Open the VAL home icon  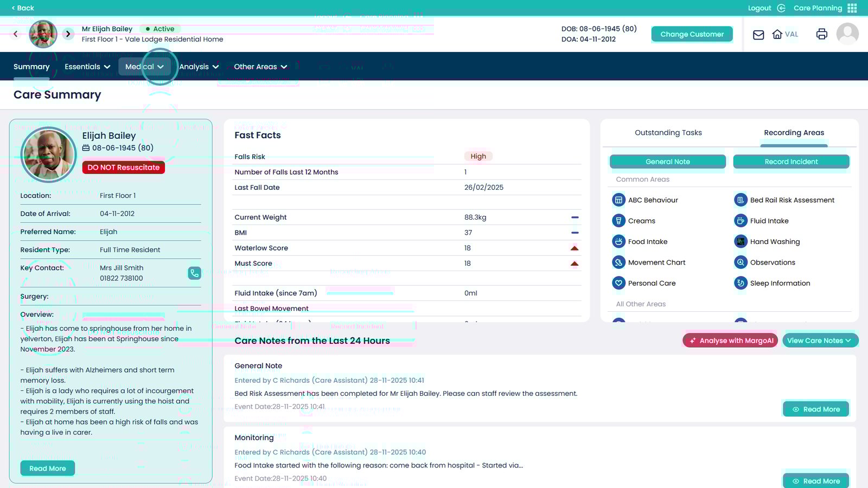(x=777, y=34)
